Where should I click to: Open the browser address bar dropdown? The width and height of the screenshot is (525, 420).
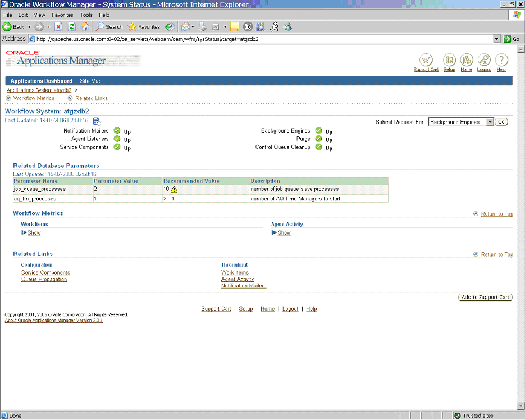pos(496,39)
